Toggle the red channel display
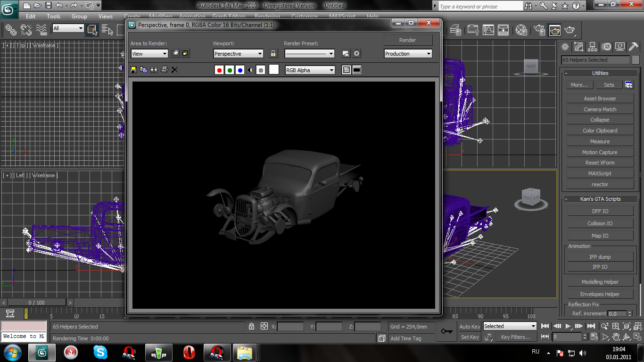Image resolution: width=644 pixels, height=362 pixels. tap(219, 70)
